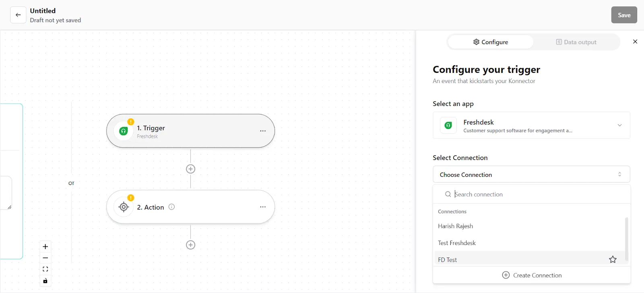Click the info icon next to Action
644x293 pixels.
[x=171, y=207]
